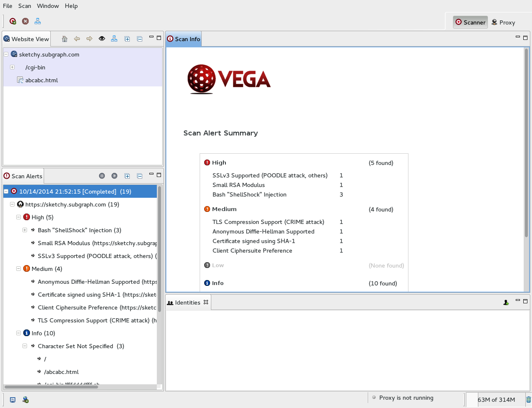This screenshot has width=532, height=408.
Task: Select the Website View tab
Action: (x=26, y=39)
